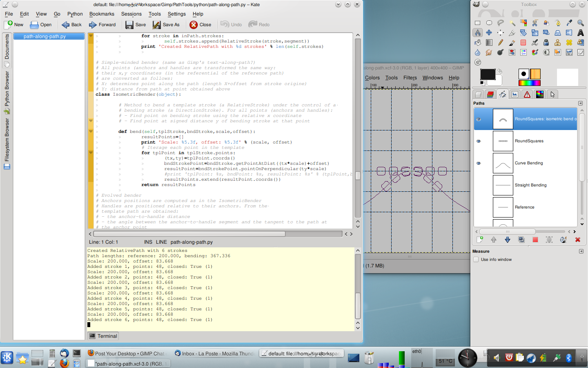Click the Open button in Kate toolbar
Screen dimensions: 588x368
tap(41, 25)
